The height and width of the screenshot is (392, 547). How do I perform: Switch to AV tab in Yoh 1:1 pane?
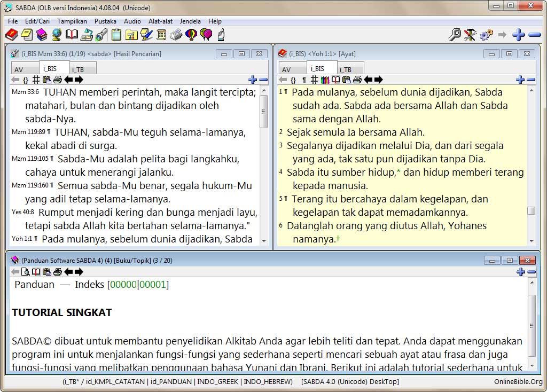[x=286, y=69]
